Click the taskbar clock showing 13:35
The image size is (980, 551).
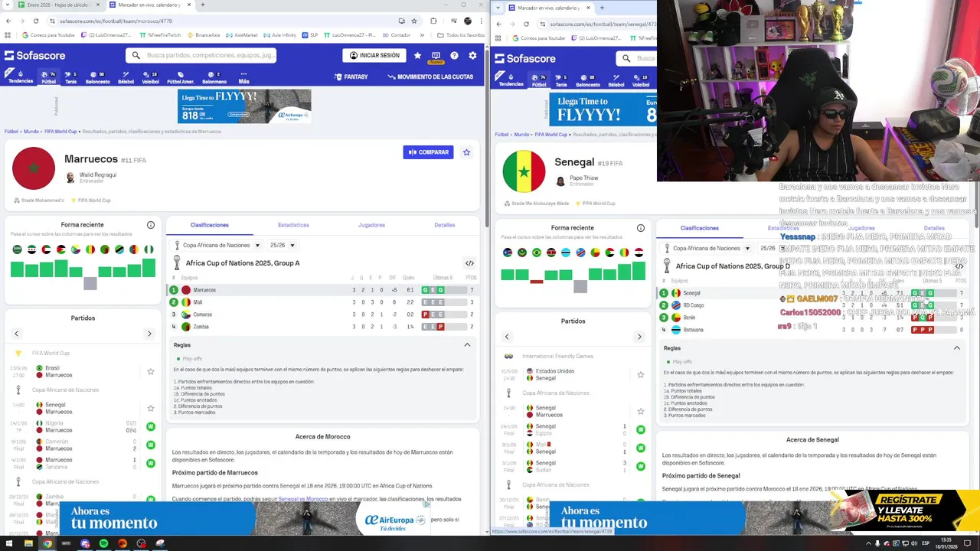tap(946, 543)
